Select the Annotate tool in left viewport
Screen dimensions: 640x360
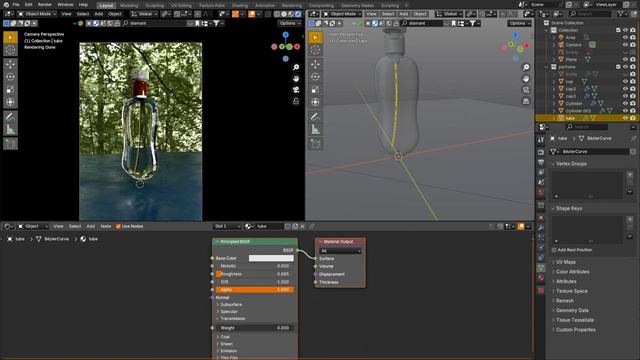coord(10,117)
